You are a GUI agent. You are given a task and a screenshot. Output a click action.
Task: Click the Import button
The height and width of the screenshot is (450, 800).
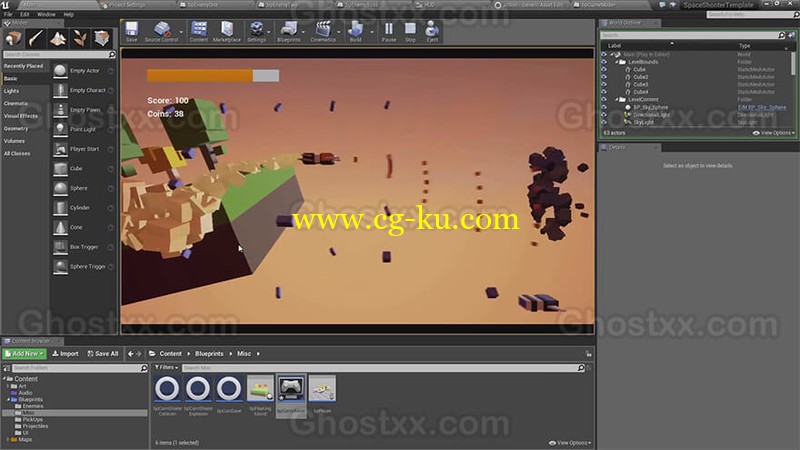[x=65, y=354]
